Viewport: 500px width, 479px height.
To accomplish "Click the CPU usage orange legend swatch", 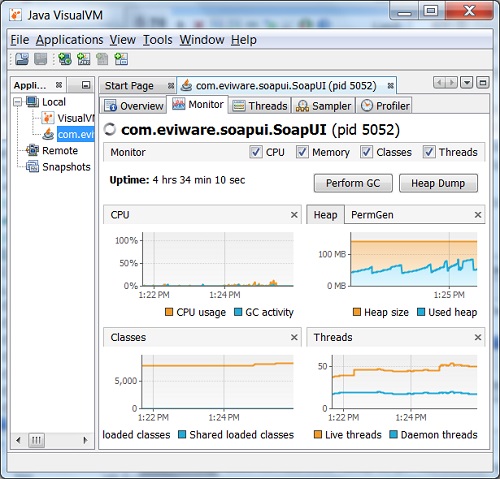I will click(169, 312).
